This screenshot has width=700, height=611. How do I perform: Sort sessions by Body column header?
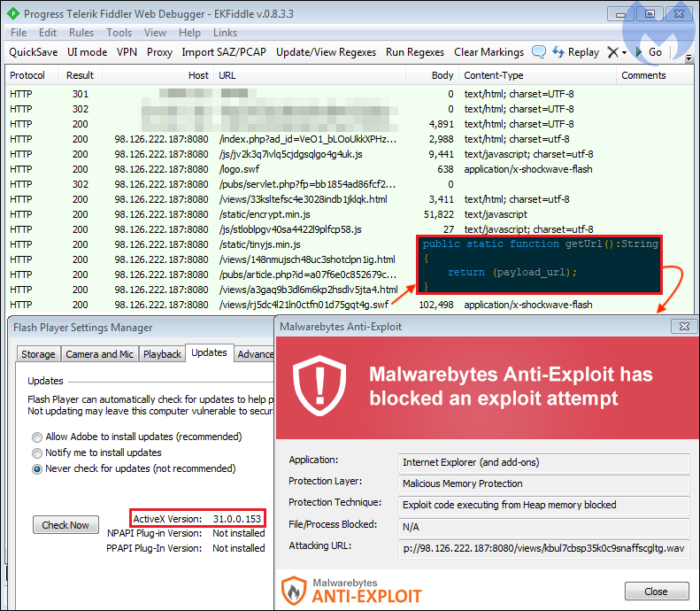(x=432, y=75)
